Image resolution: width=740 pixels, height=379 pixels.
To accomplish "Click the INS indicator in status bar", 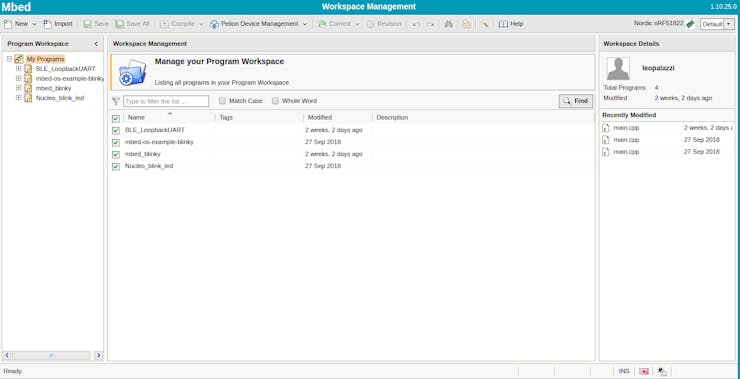I will pyautogui.click(x=624, y=371).
